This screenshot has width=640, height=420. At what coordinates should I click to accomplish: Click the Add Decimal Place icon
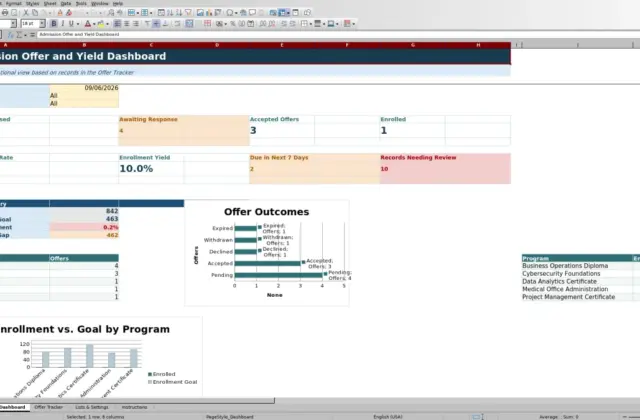[263, 24]
